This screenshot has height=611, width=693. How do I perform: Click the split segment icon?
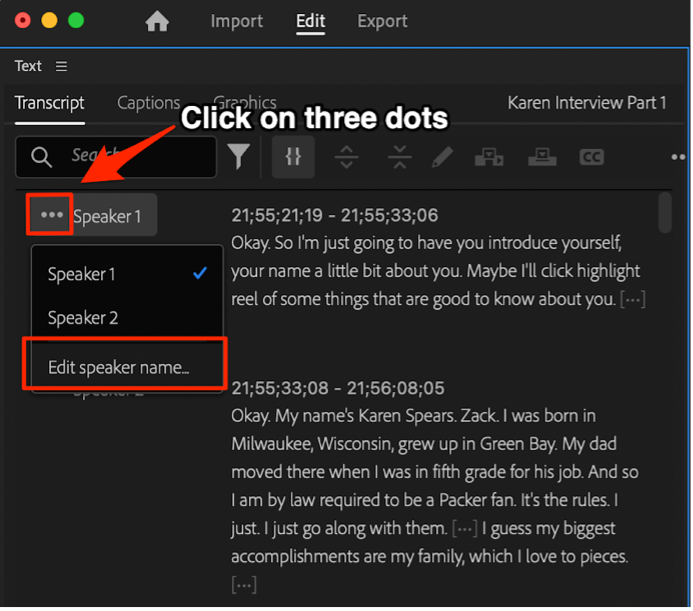[347, 157]
